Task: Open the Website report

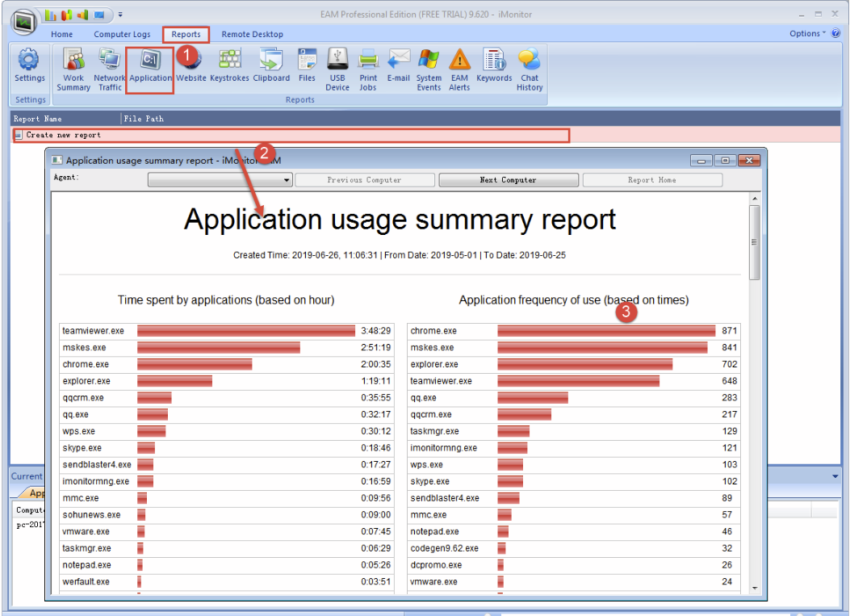Action: [191, 65]
